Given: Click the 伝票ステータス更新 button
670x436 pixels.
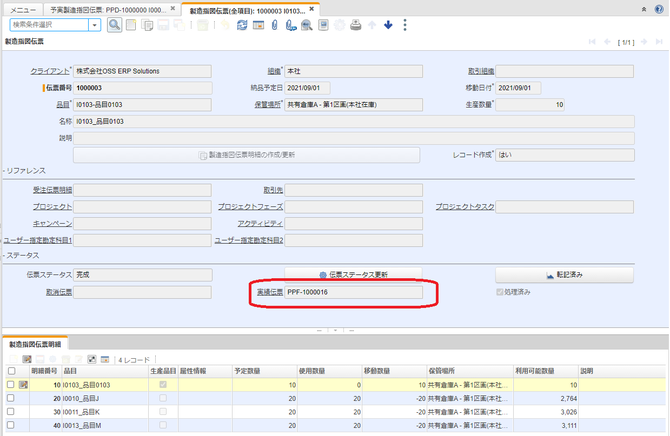Looking at the screenshot, I should tap(353, 274).
